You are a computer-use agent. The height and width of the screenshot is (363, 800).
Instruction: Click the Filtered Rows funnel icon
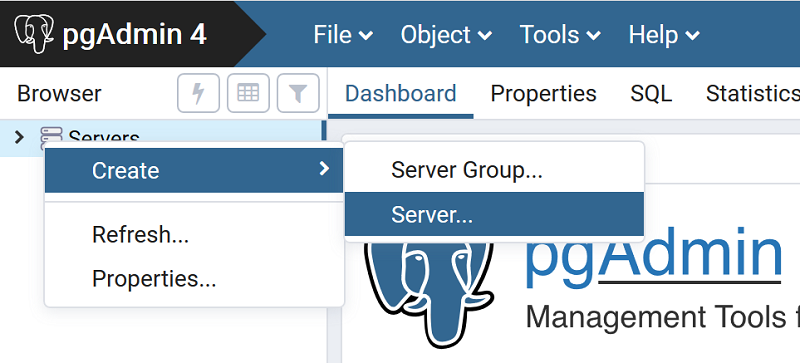pos(298,93)
